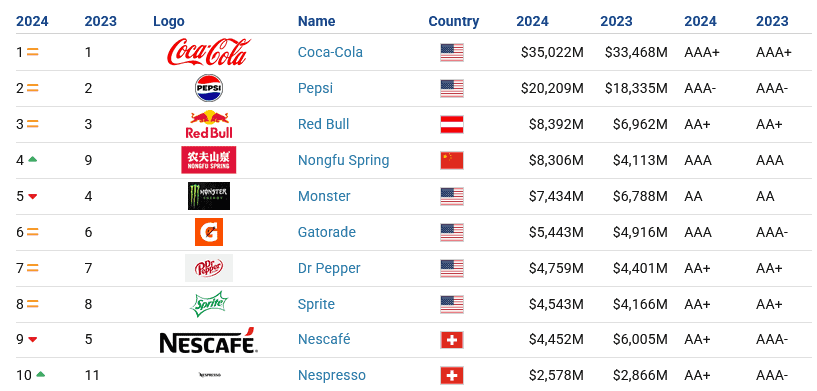Image resolution: width=817 pixels, height=391 pixels.
Task: Select the Red Bull logo
Action: tap(209, 124)
